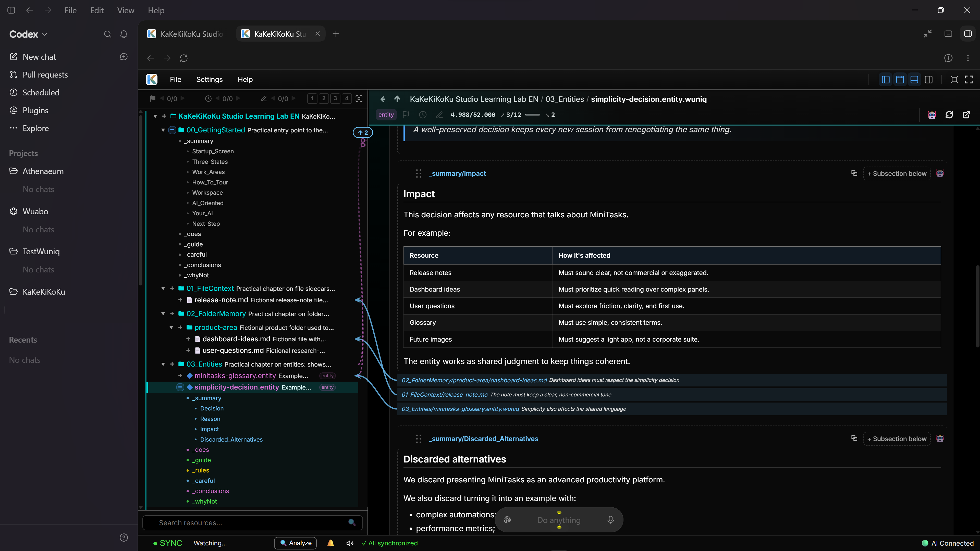
Task: Open the AI robot assistant in editor header
Action: pos(932,115)
